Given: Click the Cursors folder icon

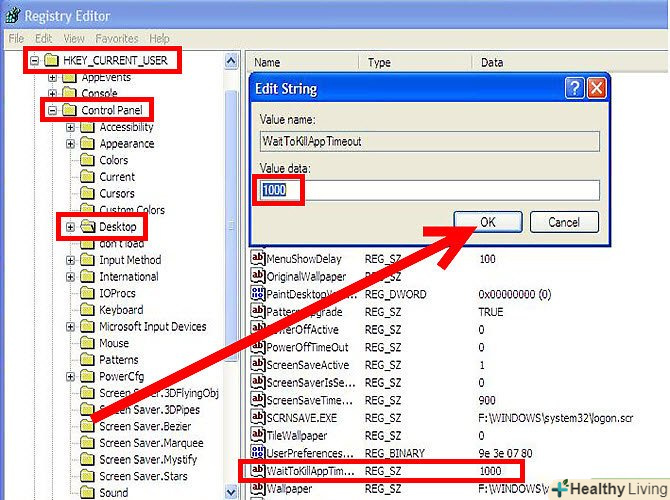Looking at the screenshot, I should [x=87, y=194].
